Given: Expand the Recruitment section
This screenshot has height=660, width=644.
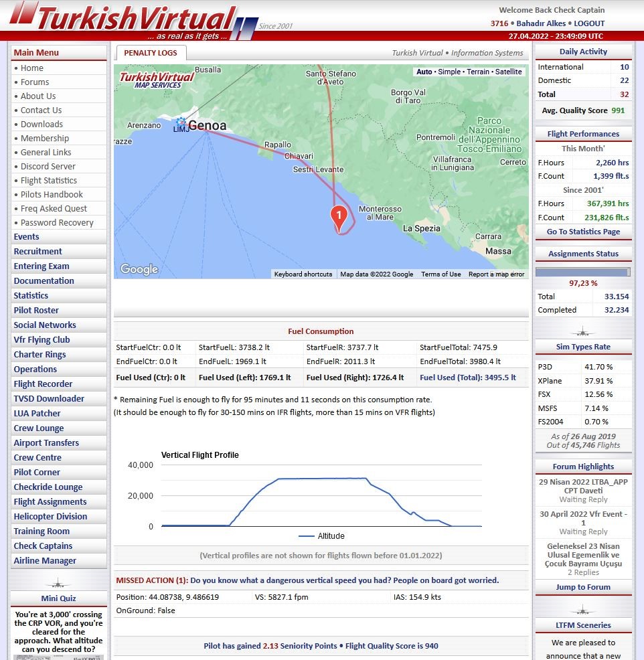Looking at the screenshot, I should (x=58, y=251).
